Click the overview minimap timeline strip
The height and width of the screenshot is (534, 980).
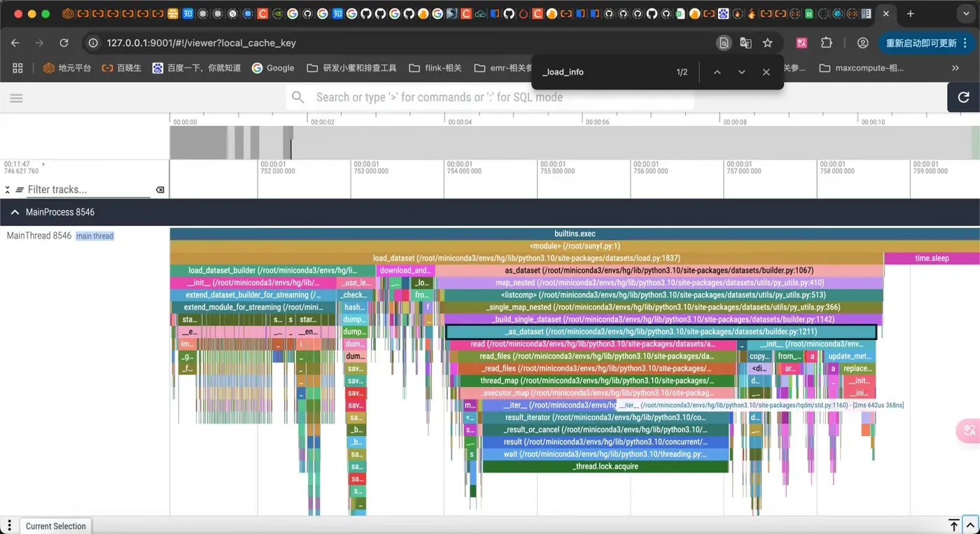coord(574,143)
